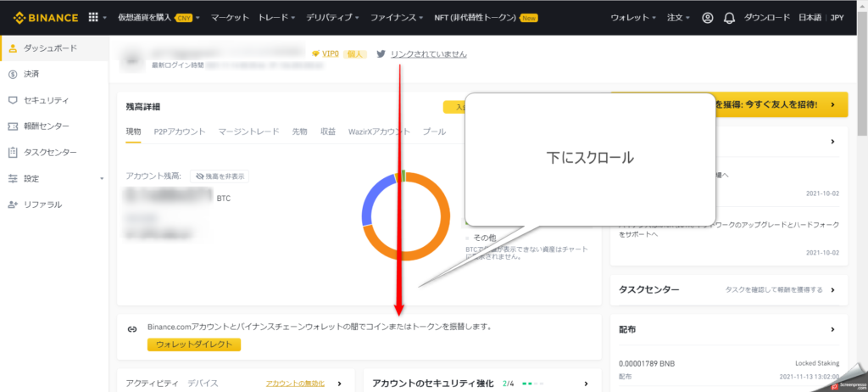Expand 設定 arrow in sidebar

[102, 179]
